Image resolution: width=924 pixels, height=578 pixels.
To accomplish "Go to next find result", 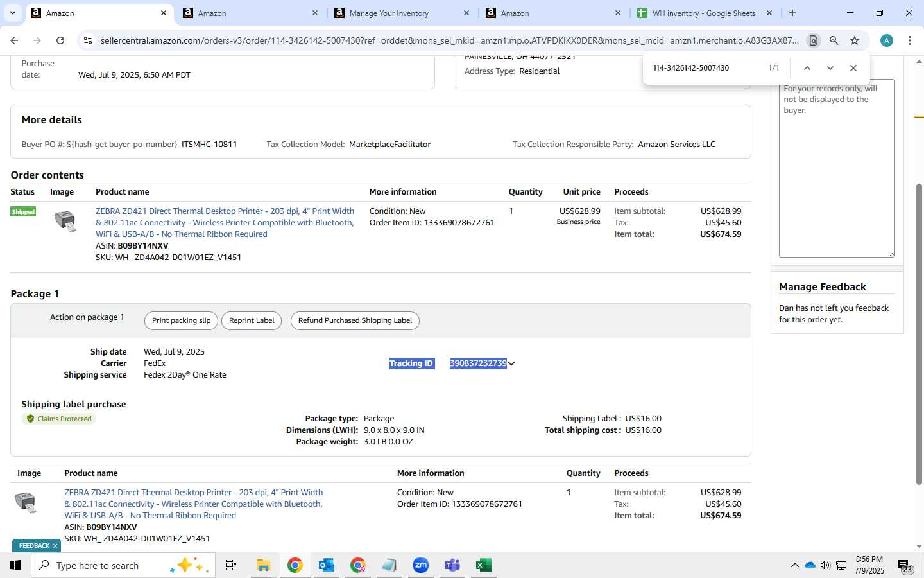I will (x=830, y=68).
